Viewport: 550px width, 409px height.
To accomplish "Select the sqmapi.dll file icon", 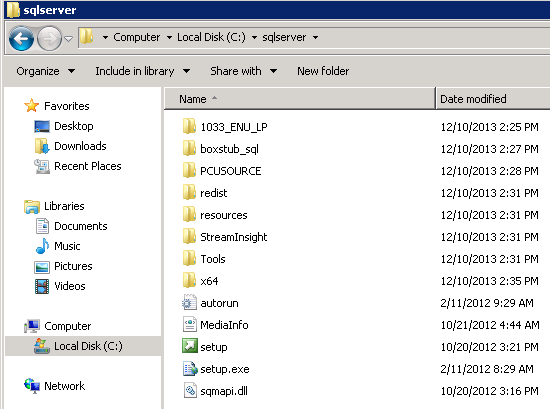I will point(190,390).
